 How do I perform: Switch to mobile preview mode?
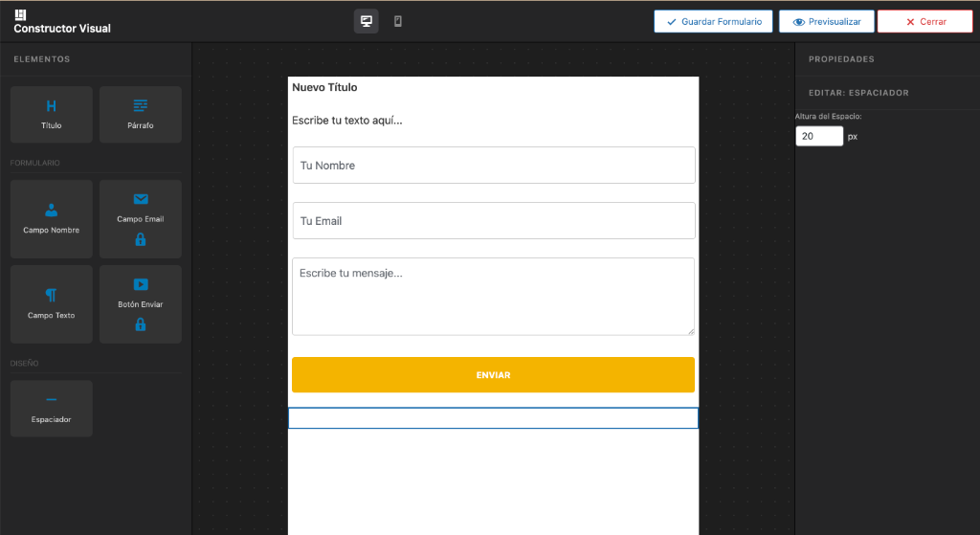pyautogui.click(x=398, y=21)
